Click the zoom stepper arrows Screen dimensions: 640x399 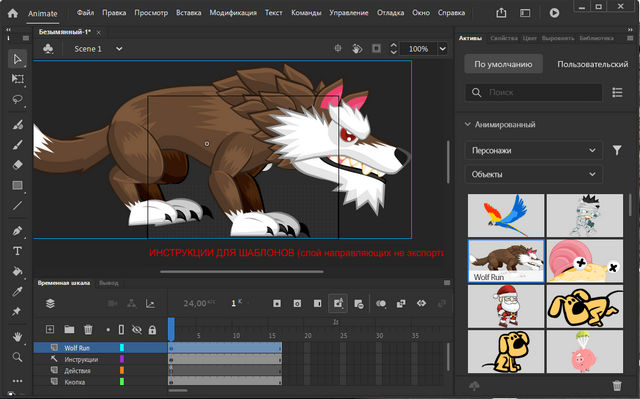tap(393, 49)
